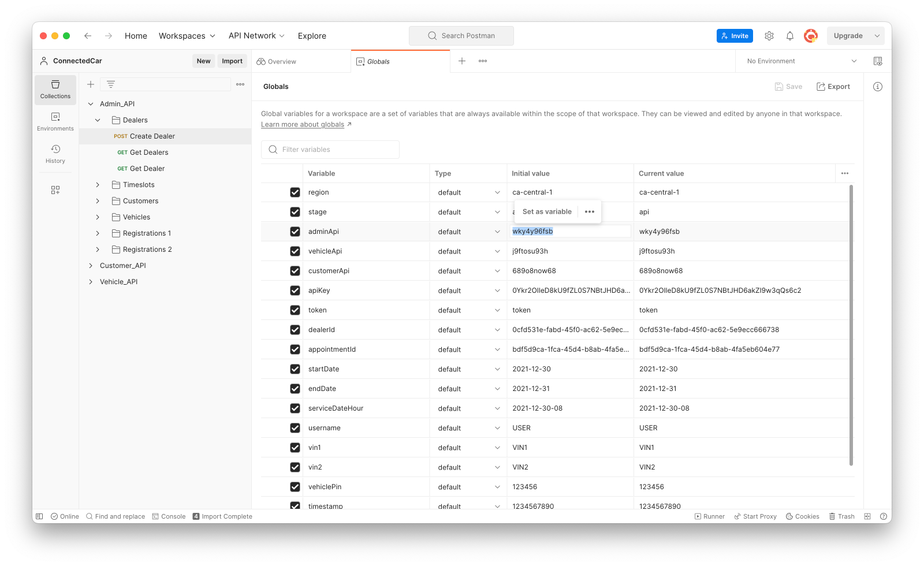Go to Home
This screenshot has width=924, height=566.
coord(136,36)
